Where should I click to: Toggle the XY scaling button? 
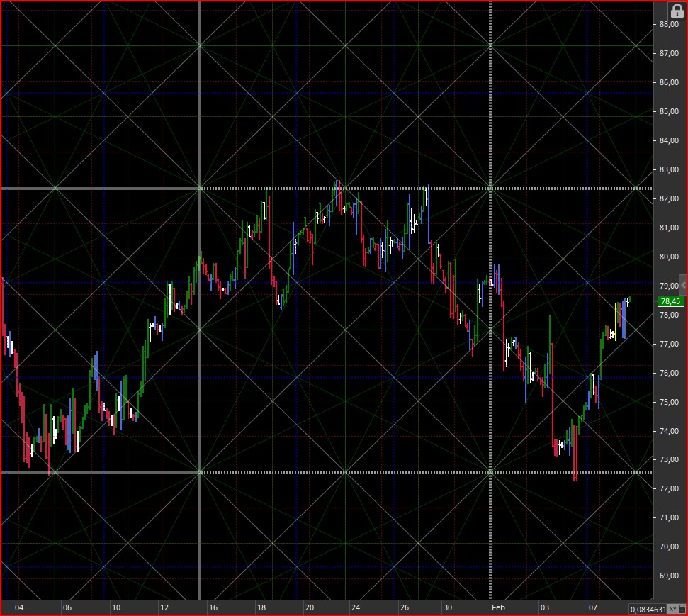coord(672,609)
